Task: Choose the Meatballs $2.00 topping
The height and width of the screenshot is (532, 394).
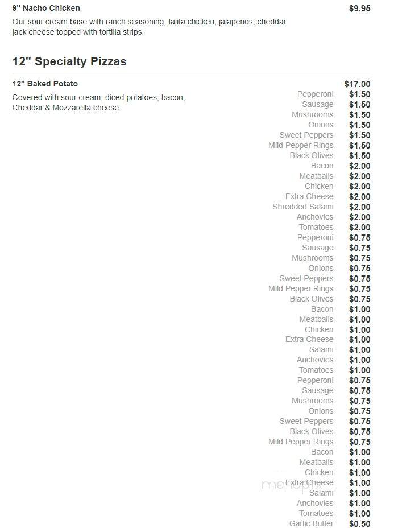Action: point(316,176)
